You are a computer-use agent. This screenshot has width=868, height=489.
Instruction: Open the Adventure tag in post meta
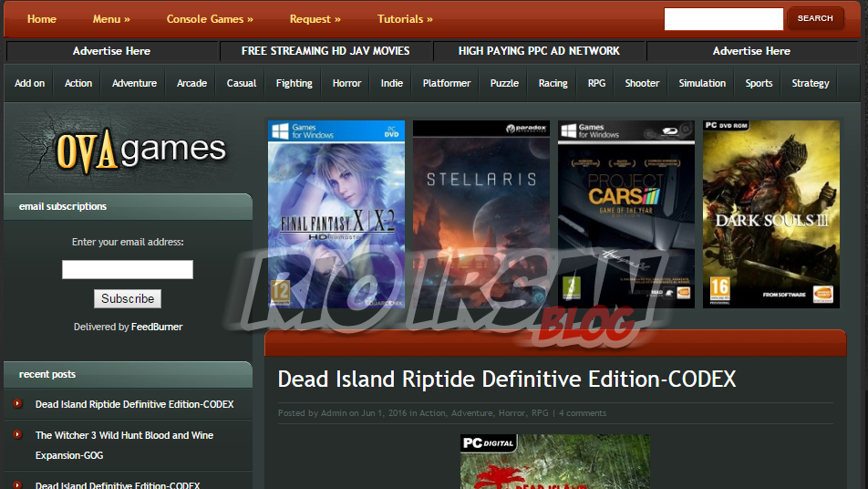(471, 413)
